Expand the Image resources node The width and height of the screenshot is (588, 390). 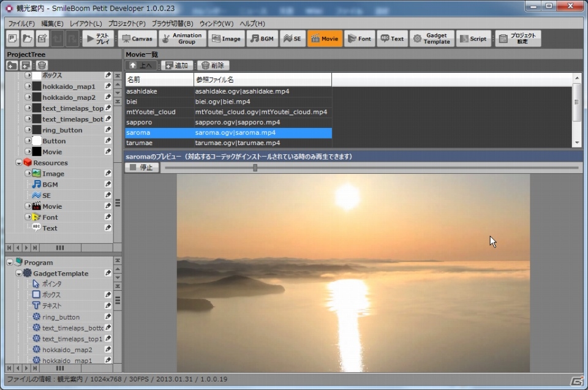pos(28,173)
